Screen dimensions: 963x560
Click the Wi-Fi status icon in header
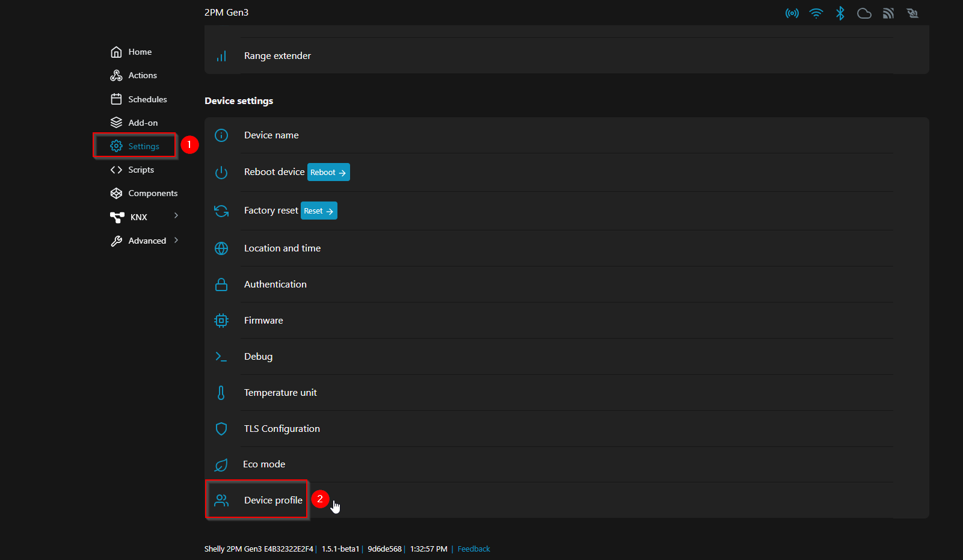pos(816,13)
